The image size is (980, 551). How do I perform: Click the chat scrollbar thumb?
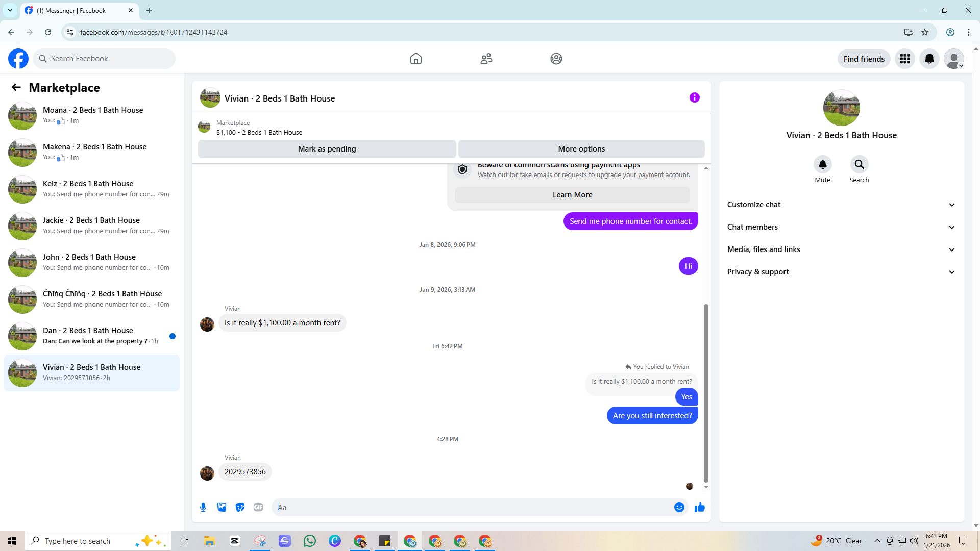(706, 393)
